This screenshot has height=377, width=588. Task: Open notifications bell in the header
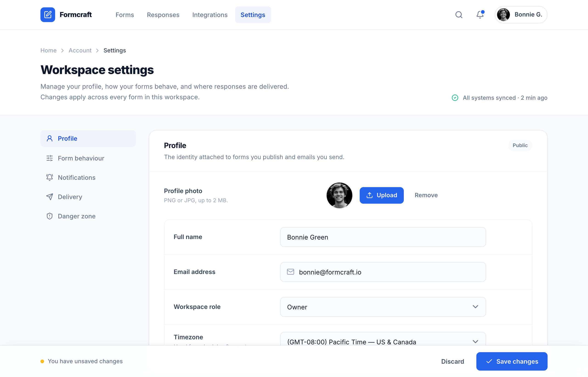(480, 15)
